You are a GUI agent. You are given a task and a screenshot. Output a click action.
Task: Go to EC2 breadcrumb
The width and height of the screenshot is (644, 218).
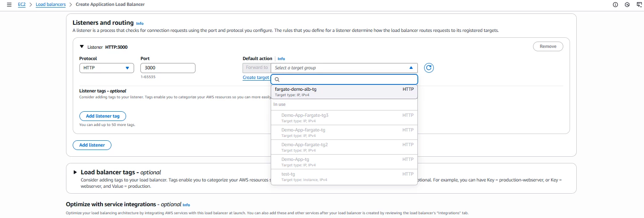(x=21, y=4)
